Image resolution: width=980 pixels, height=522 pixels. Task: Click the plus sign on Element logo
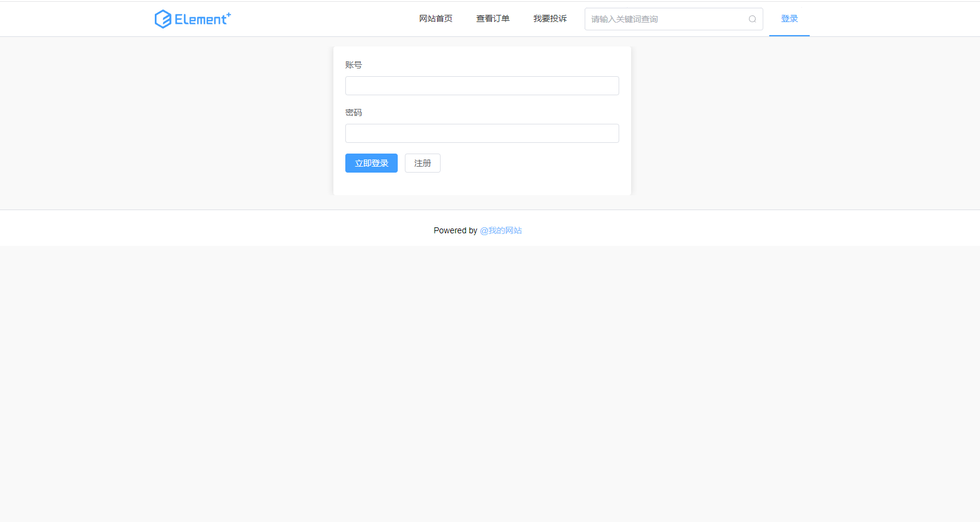pyautogui.click(x=229, y=14)
